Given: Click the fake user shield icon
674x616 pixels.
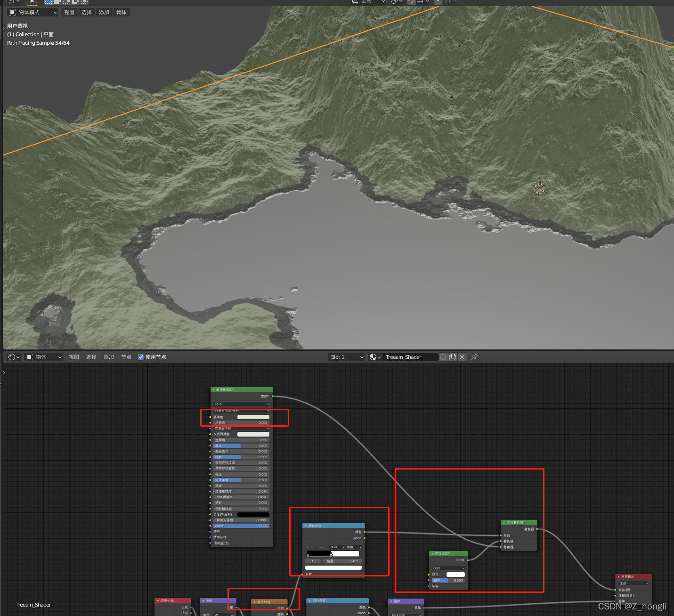Looking at the screenshot, I should click(x=443, y=357).
